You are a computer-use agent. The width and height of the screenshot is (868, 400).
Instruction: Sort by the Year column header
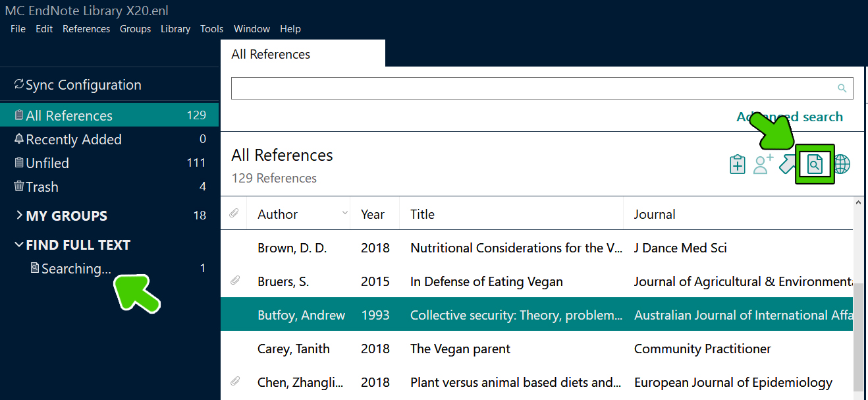[x=373, y=214]
